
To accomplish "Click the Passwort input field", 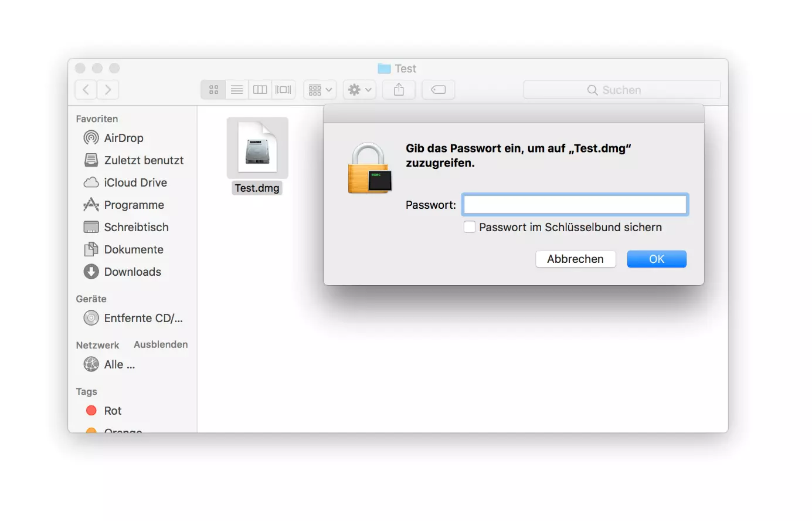I will [x=575, y=205].
